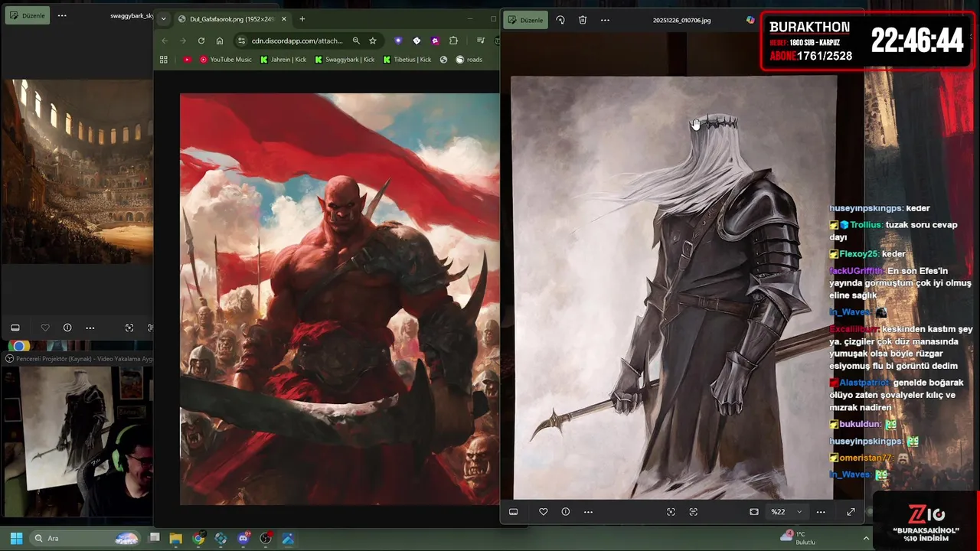Image resolution: width=980 pixels, height=551 pixels.
Task: Click purple shield extension icon
Action: [398, 41]
